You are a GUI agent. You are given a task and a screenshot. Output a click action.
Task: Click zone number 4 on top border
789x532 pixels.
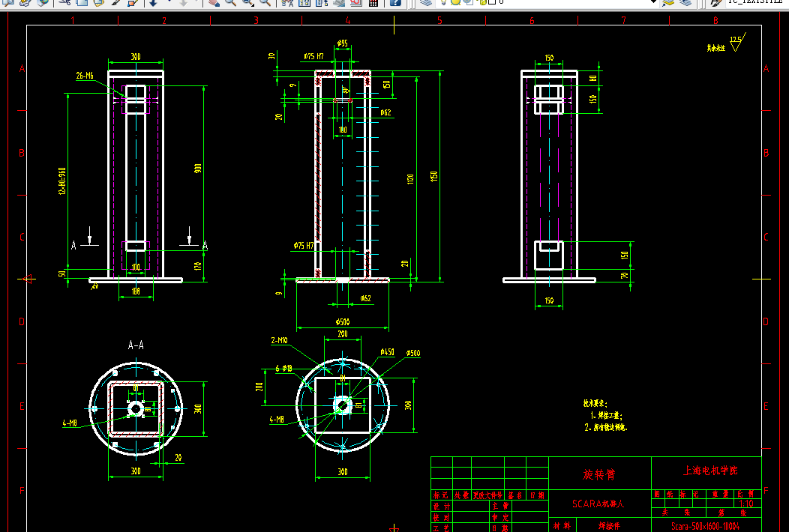[348, 21]
